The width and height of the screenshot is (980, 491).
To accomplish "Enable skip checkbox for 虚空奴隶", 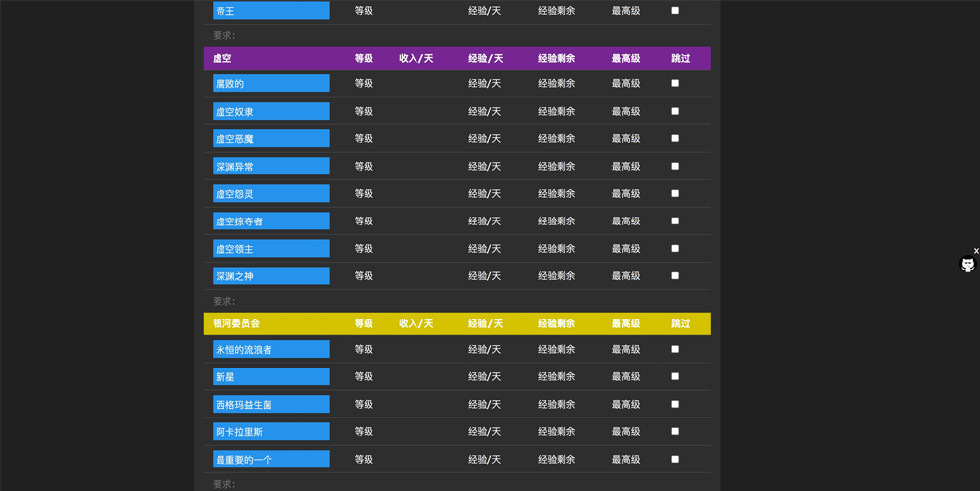I will [x=675, y=111].
